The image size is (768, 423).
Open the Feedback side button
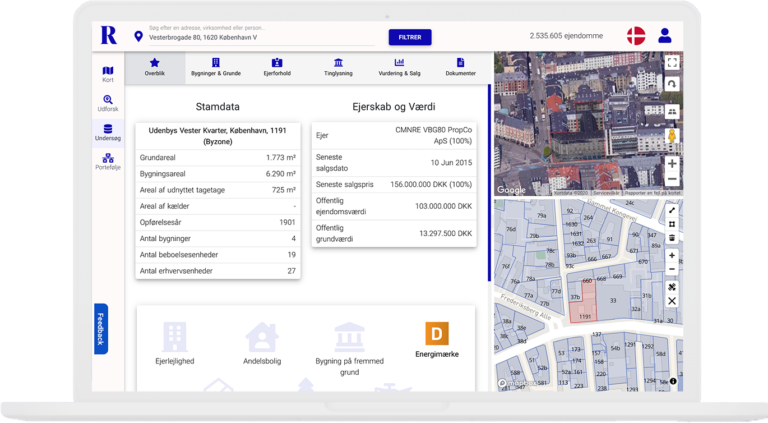coord(100,329)
